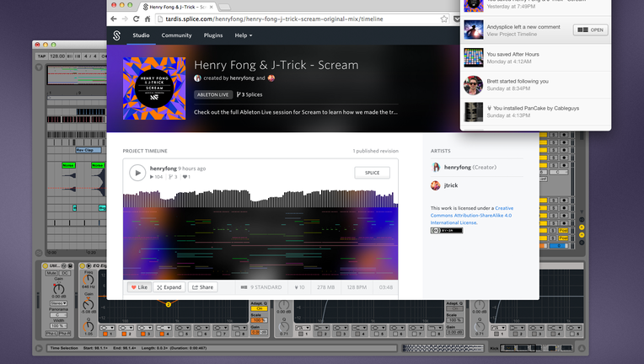The width and height of the screenshot is (644, 364).
Task: Click the Utility device hot-swap icon
Action: tap(64, 266)
